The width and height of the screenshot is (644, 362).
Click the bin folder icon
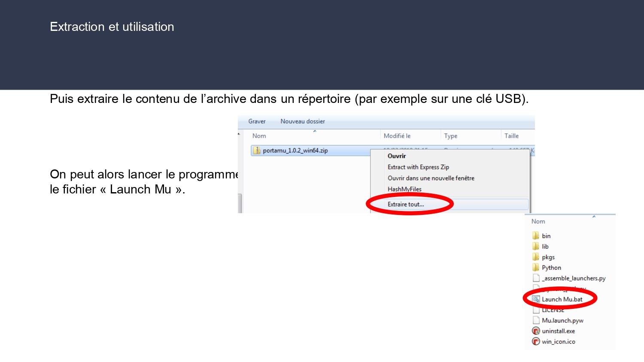(535, 236)
